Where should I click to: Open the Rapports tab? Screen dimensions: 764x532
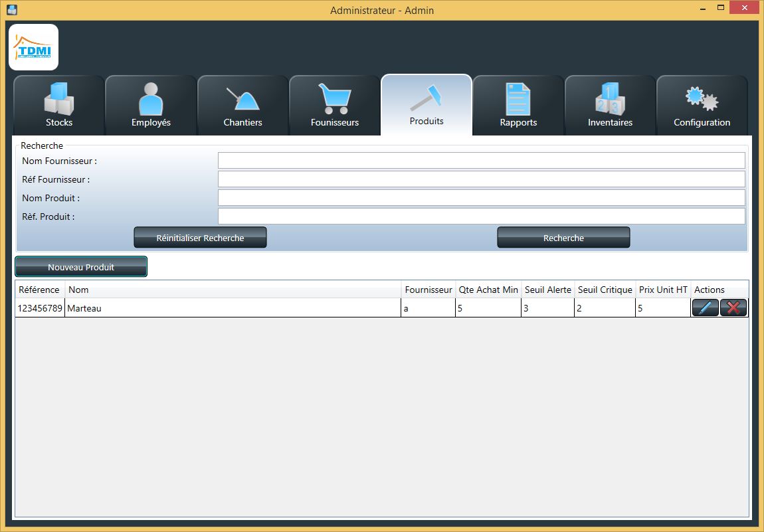pyautogui.click(x=518, y=106)
